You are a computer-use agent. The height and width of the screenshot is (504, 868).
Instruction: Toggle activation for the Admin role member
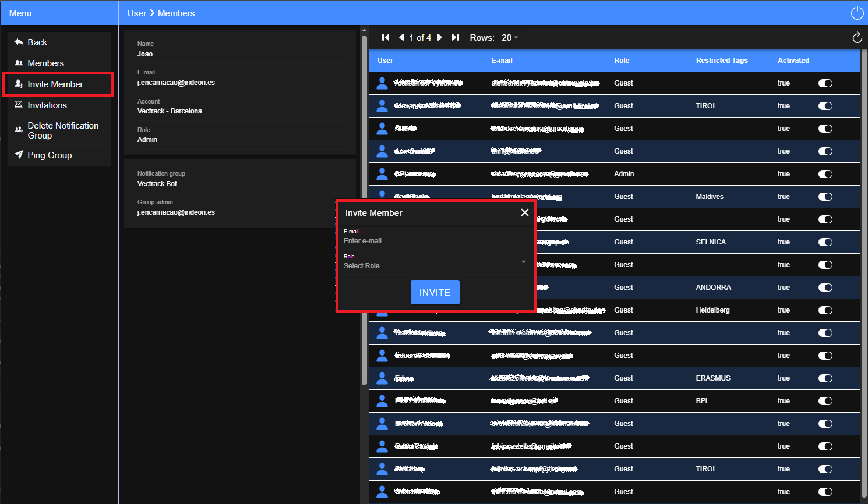click(x=825, y=174)
